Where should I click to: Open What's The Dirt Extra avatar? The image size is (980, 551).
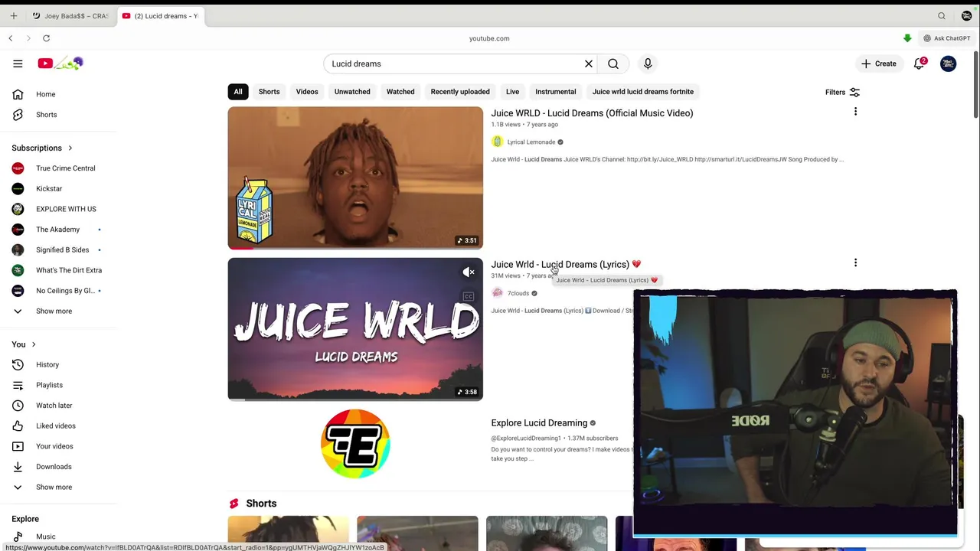pyautogui.click(x=18, y=270)
